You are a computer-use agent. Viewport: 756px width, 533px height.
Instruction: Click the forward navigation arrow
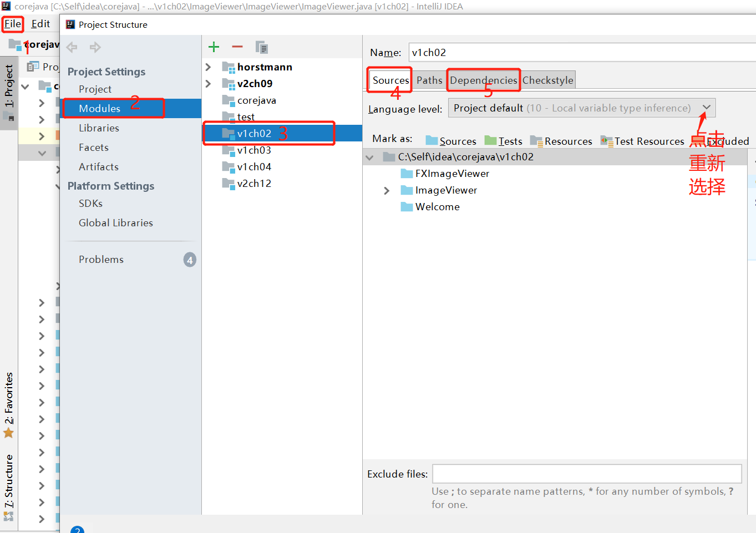[x=95, y=47]
